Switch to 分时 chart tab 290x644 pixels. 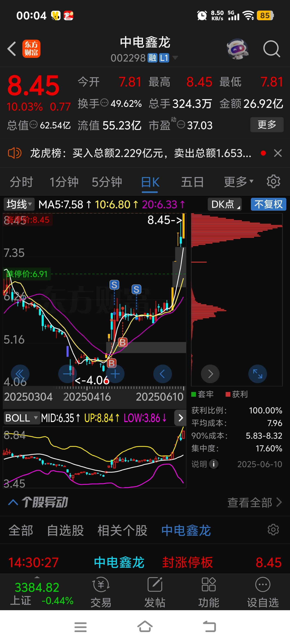pyautogui.click(x=21, y=182)
